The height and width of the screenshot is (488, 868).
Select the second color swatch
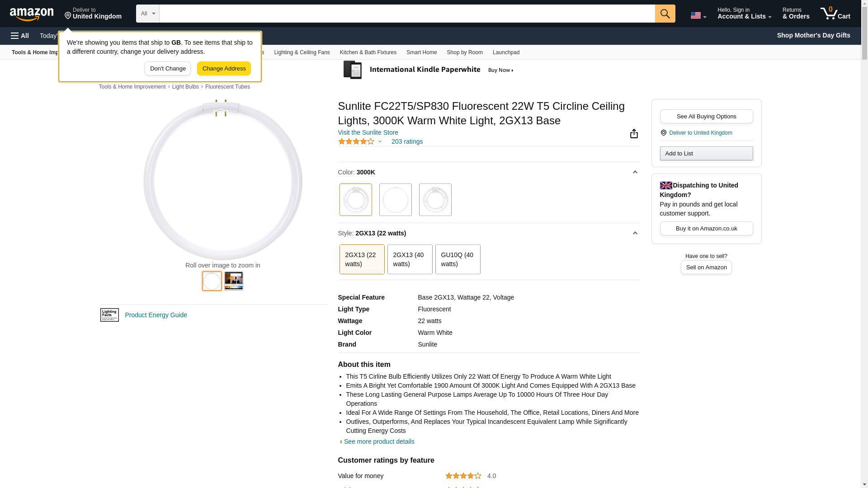coord(395,200)
